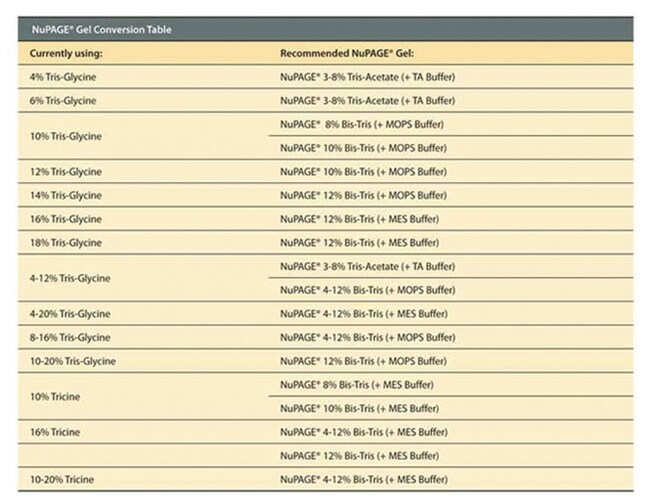Select the 18% Tris-Glycine row label
Viewport: 650px width, 503px height.
pyautogui.click(x=68, y=243)
